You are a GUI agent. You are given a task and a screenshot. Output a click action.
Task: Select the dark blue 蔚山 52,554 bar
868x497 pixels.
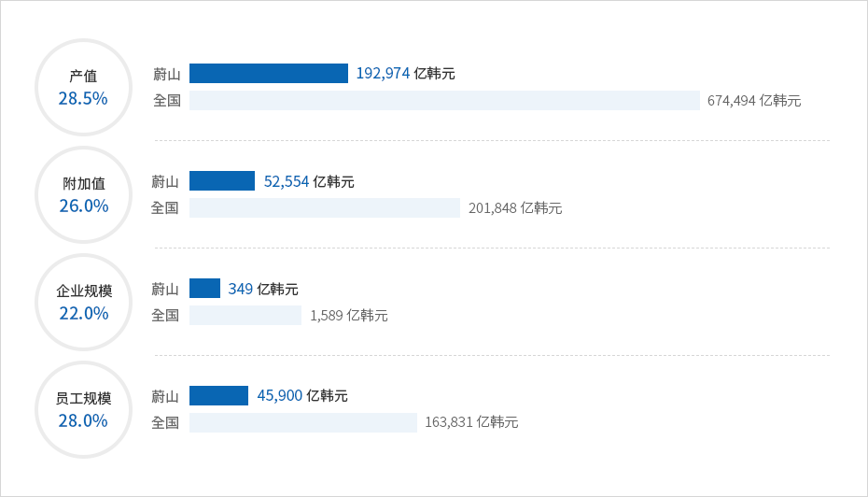[x=222, y=181]
